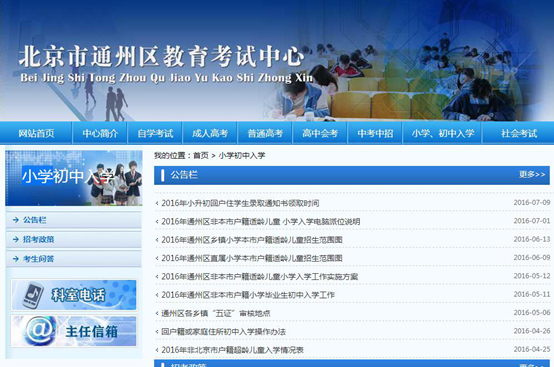
Task: Click the date 2016-04-26
Action: [x=532, y=331]
